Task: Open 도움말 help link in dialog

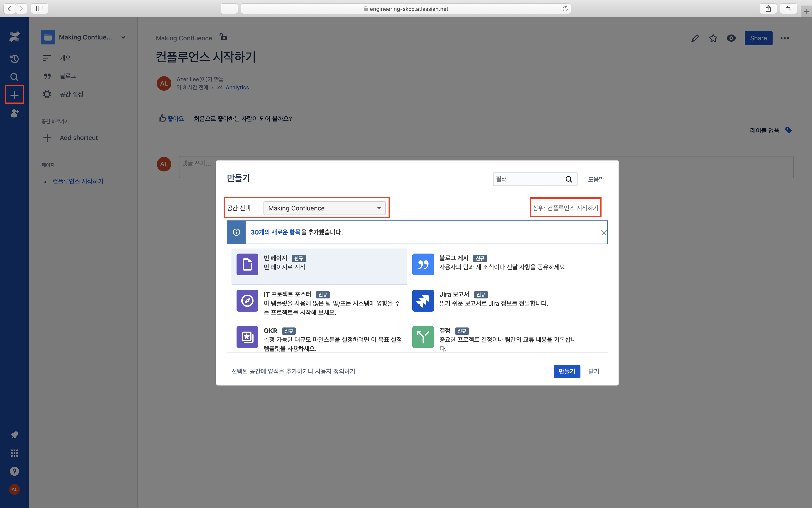Action: pos(596,179)
